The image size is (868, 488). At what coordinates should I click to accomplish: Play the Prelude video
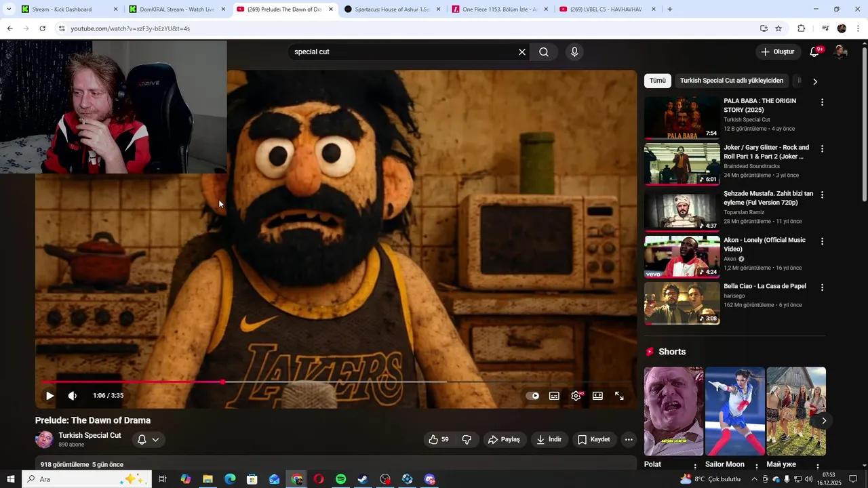click(x=50, y=396)
